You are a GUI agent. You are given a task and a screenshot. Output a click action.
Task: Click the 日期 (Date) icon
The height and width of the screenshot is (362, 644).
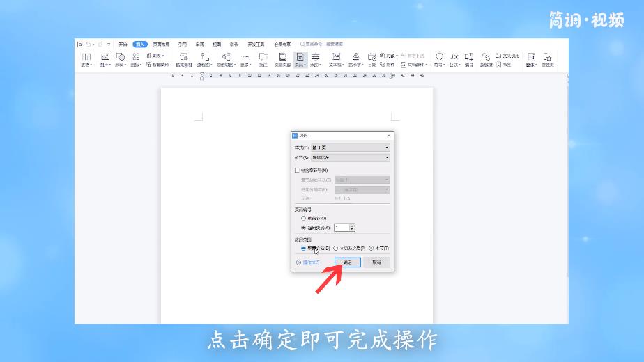click(x=372, y=59)
